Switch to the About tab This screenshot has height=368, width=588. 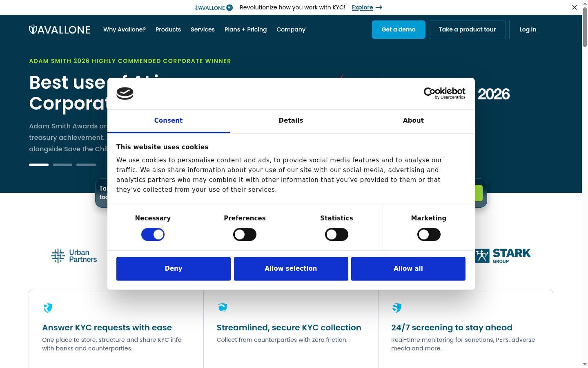[x=413, y=121]
